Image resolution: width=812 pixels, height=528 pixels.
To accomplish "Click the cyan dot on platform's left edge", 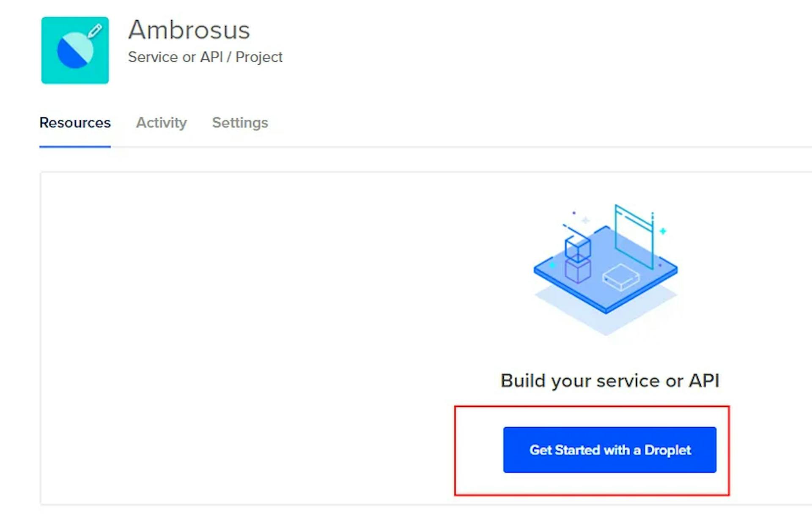I will (552, 265).
